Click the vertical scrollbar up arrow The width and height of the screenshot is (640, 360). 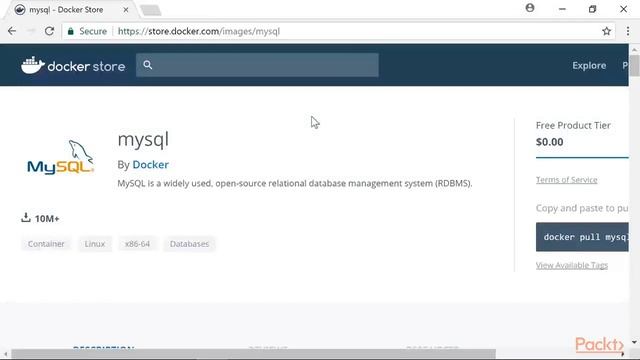tap(634, 50)
